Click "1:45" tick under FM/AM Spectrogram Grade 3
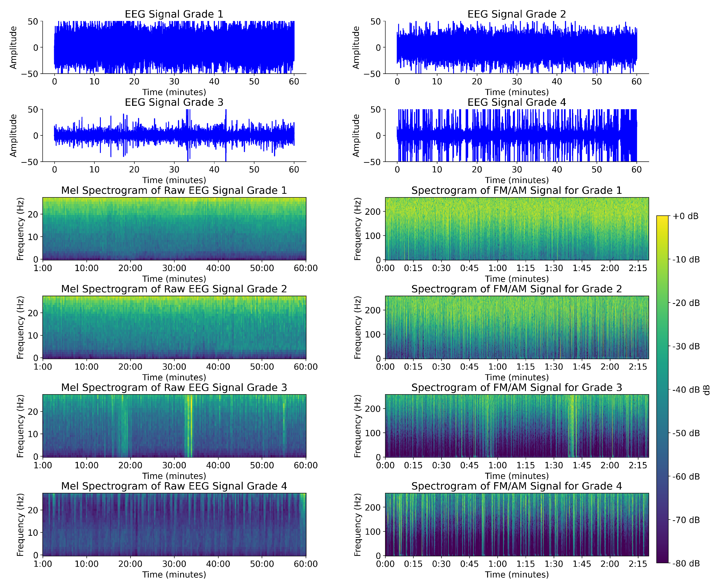 pos(582,465)
